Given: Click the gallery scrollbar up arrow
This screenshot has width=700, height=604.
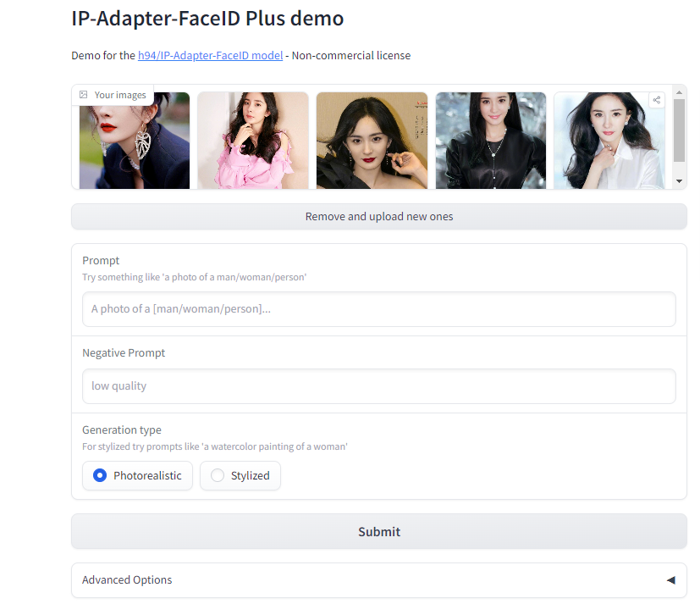Looking at the screenshot, I should (679, 92).
